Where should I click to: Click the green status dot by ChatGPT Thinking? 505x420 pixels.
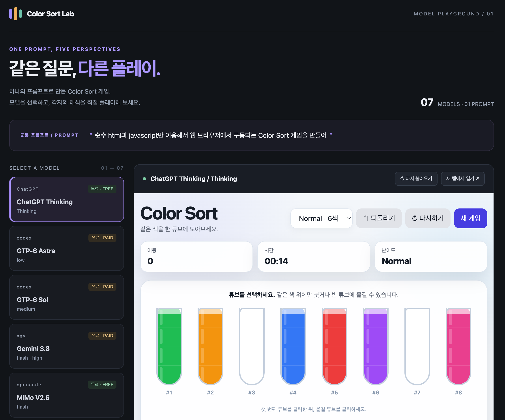(144, 179)
